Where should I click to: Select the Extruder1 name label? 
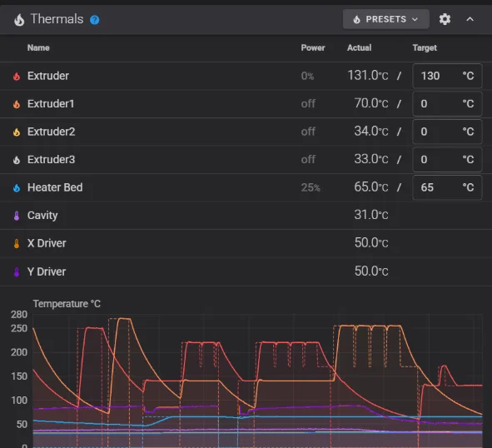tap(51, 103)
